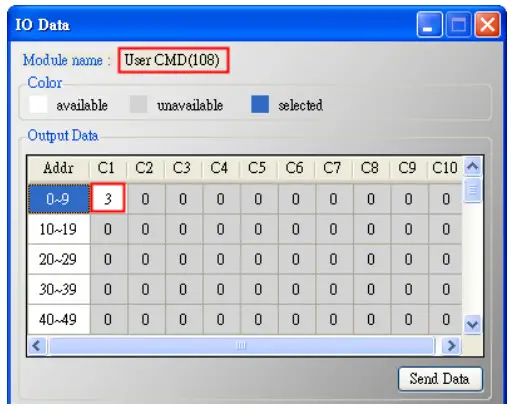Screen dimensions: 511x412
Task: Click the horizontal scrollbar right arrow
Action: 451,346
